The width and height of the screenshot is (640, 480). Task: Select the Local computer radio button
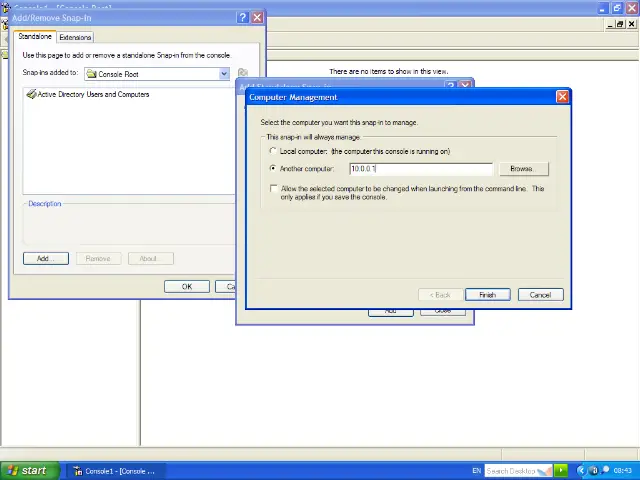273,151
